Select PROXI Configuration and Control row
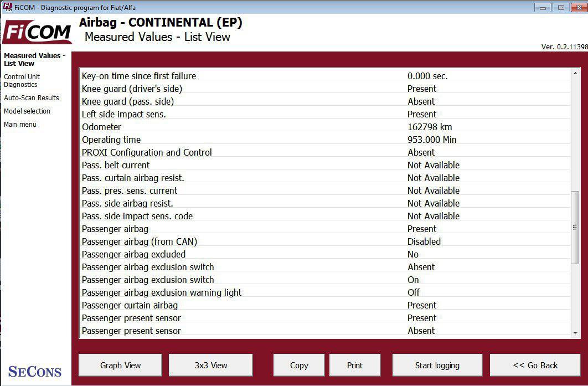This screenshot has width=588, height=386. point(326,152)
